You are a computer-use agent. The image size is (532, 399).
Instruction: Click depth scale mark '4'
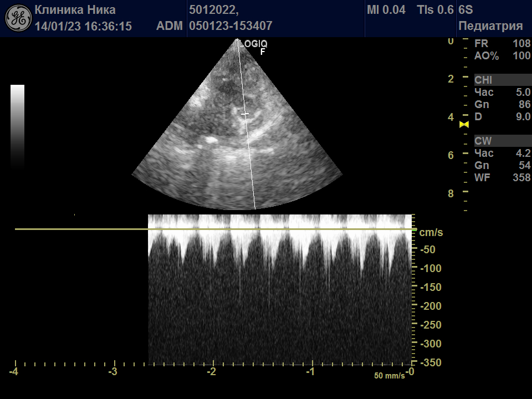[451, 117]
